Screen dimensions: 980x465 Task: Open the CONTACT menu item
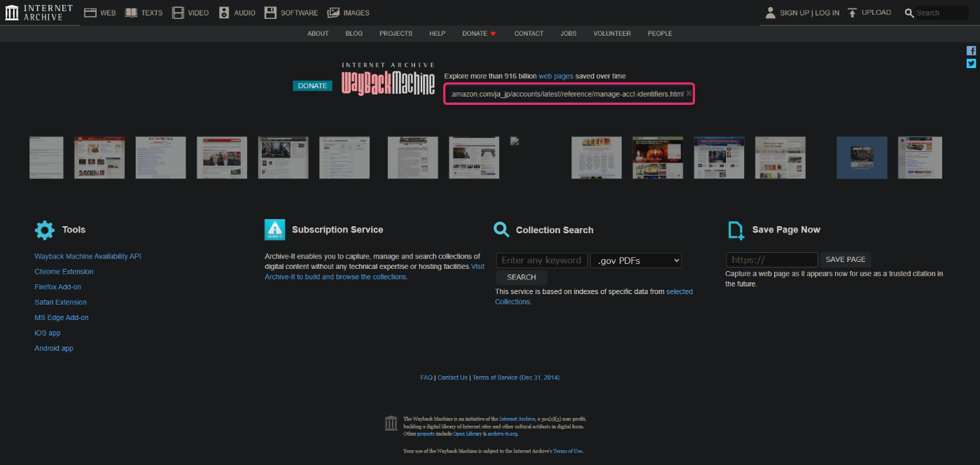[x=529, y=34]
